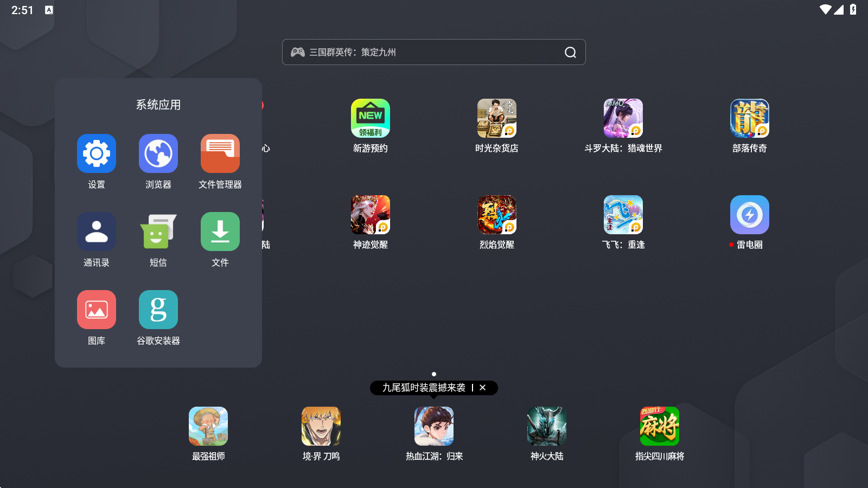This screenshot has width=868, height=488.
Task: Launch the 最强祖师 game
Action: click(208, 426)
